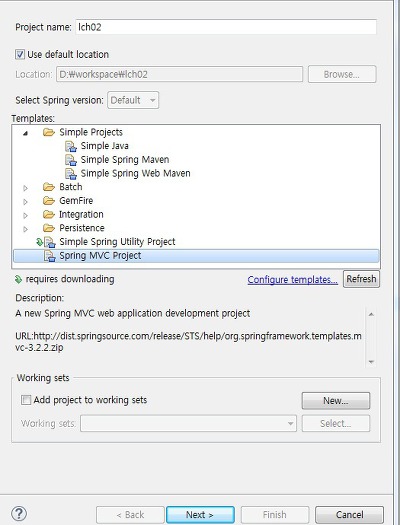This screenshot has width=400, height=525.
Task: Click Next to continue the wizard
Action: pos(200,515)
